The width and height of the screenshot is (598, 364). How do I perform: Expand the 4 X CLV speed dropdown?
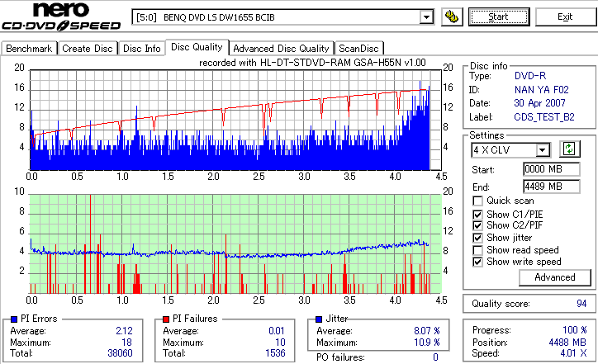pyautogui.click(x=543, y=149)
